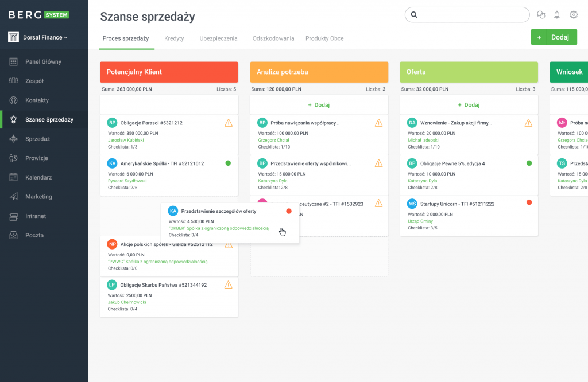Go to Panel Główny in sidebar
This screenshot has width=588, height=382.
(x=44, y=62)
